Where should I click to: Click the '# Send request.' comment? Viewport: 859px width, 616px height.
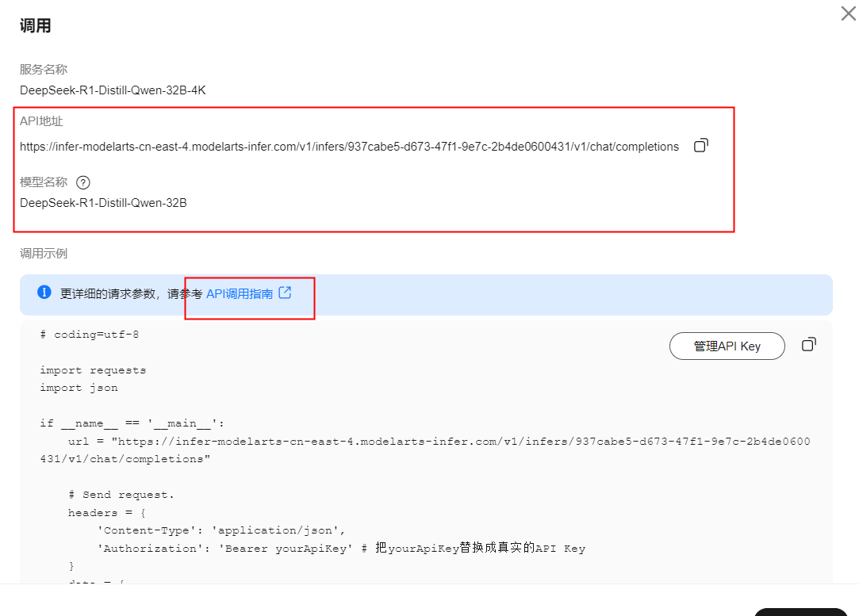tap(121, 495)
